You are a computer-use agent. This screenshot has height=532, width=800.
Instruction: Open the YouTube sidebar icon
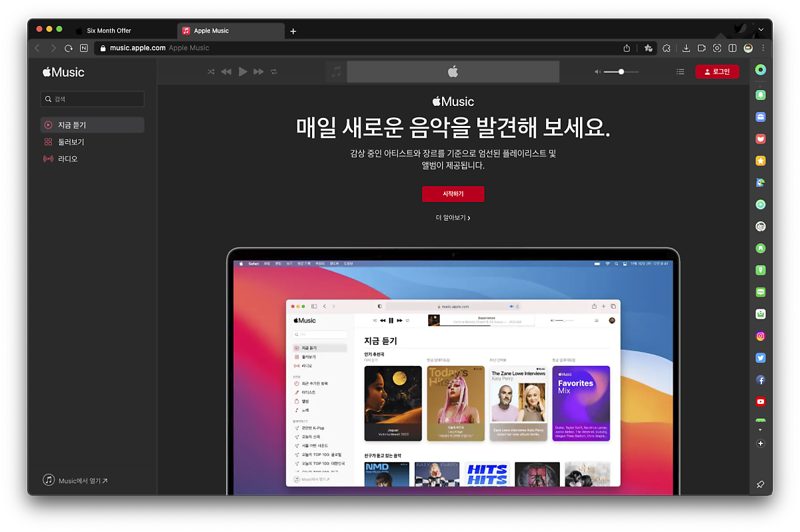coord(761,402)
